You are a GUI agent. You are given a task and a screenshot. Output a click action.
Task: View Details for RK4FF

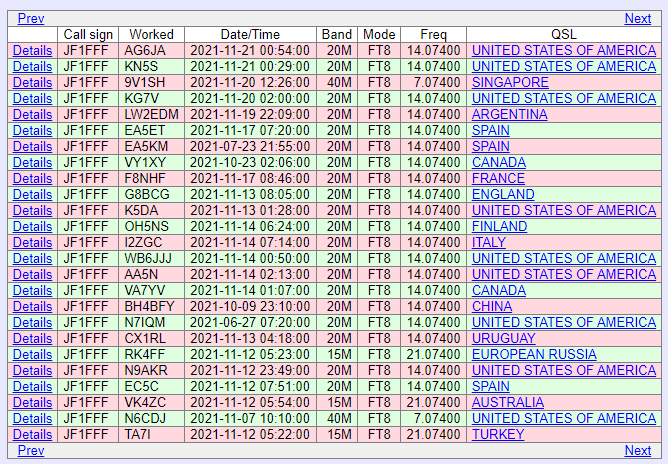click(32, 354)
